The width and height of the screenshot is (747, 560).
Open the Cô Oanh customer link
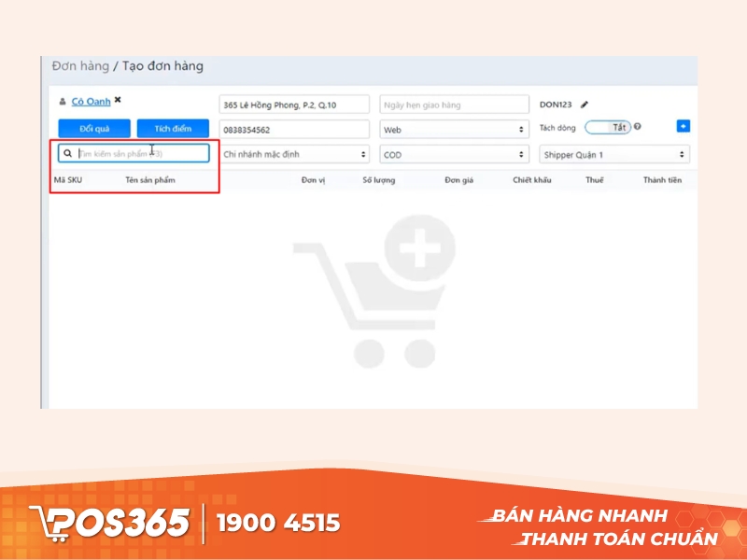click(91, 101)
